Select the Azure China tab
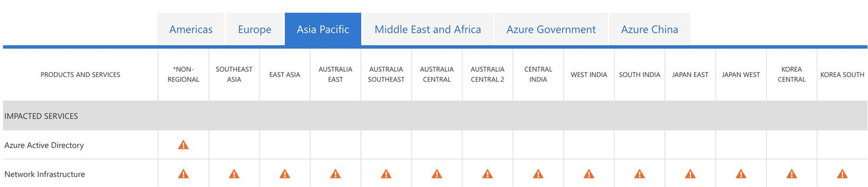This screenshot has height=187, width=868. (649, 29)
